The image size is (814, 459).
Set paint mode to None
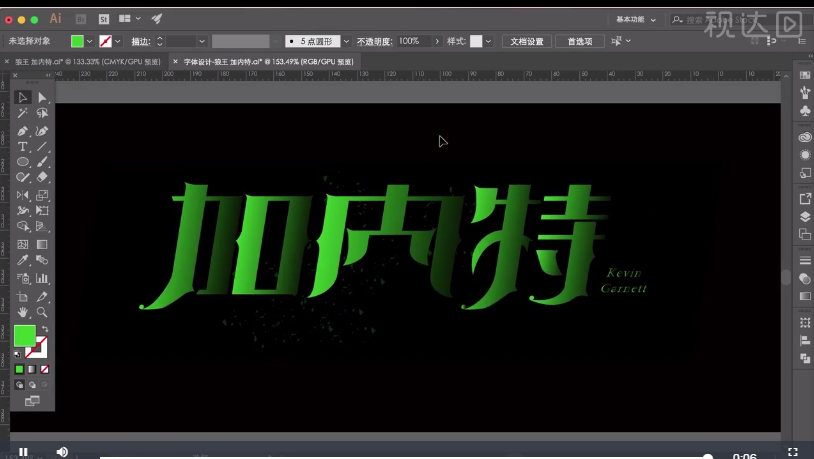point(45,369)
